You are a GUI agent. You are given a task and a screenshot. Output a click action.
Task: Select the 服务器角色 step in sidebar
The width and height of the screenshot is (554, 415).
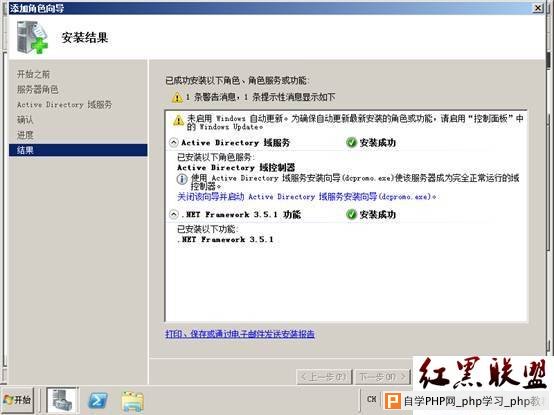tap(37, 89)
